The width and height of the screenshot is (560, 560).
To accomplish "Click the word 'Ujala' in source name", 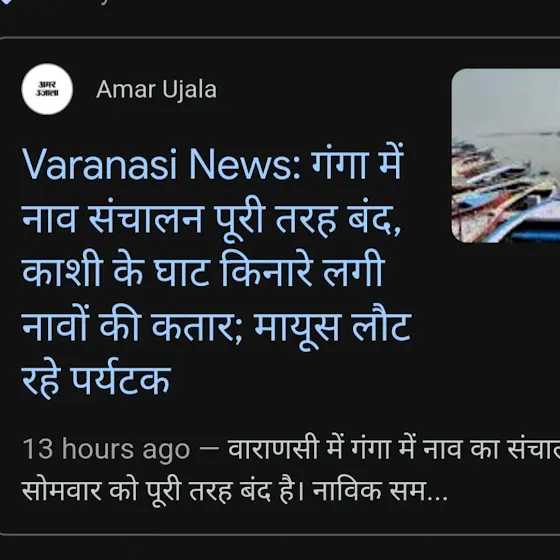I will (190, 90).
